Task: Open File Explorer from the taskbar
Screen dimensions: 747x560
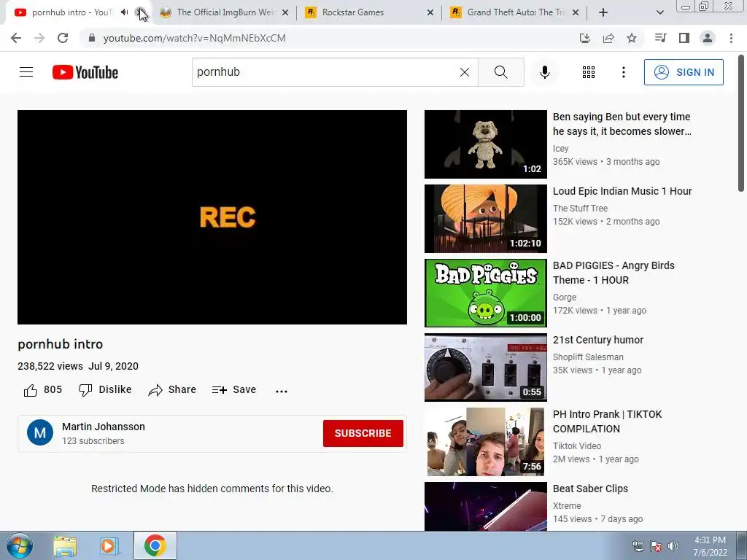Action: click(65, 545)
